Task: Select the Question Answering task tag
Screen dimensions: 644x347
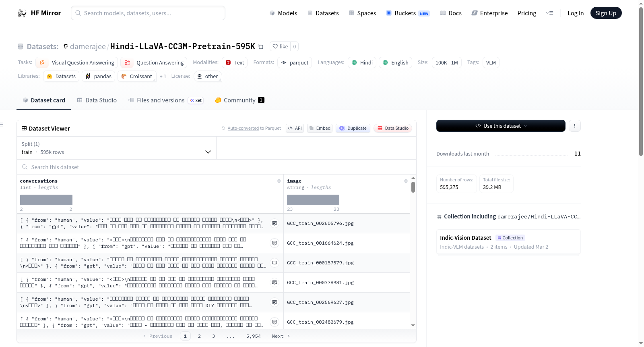Action: coord(154,62)
